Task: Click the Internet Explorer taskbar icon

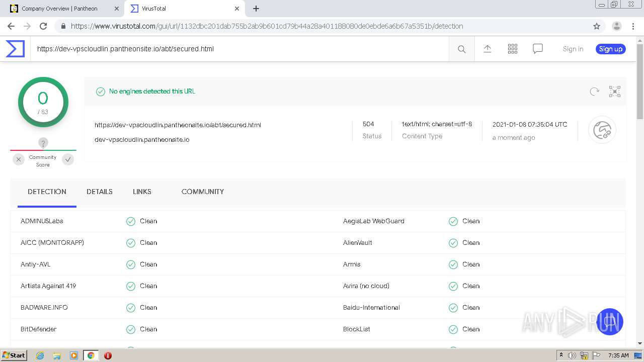Action: (x=40, y=355)
